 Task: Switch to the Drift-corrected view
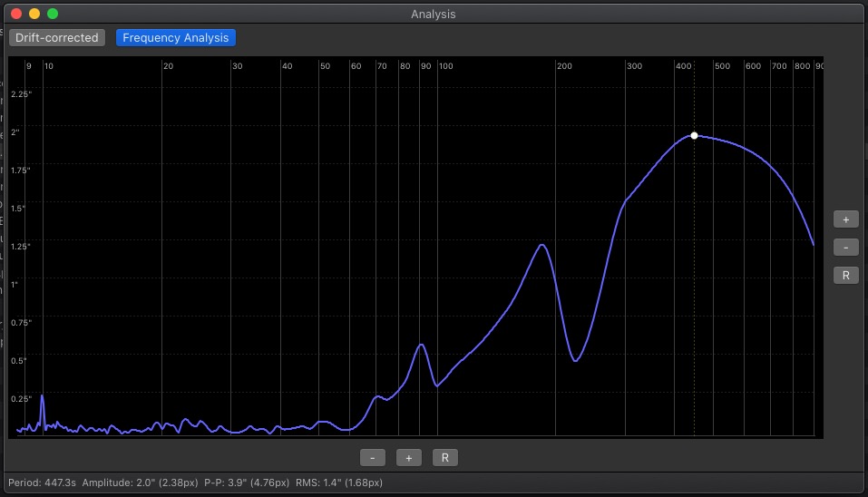pyautogui.click(x=57, y=37)
